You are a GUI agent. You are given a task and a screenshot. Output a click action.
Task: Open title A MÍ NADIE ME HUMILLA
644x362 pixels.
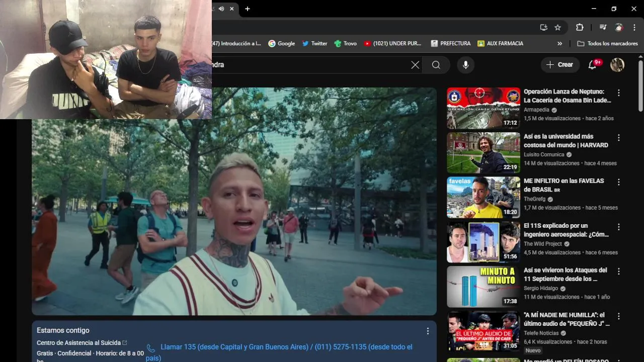[567, 319]
